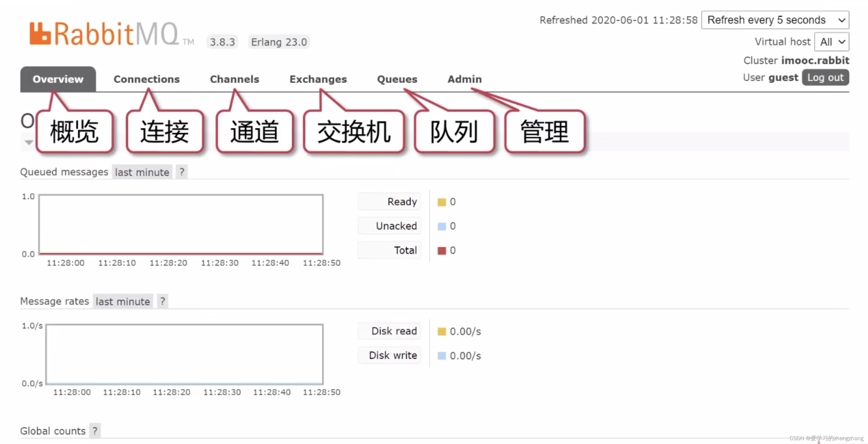Click the Erlang 23.0 version badge
The image size is (868, 444).
[279, 42]
